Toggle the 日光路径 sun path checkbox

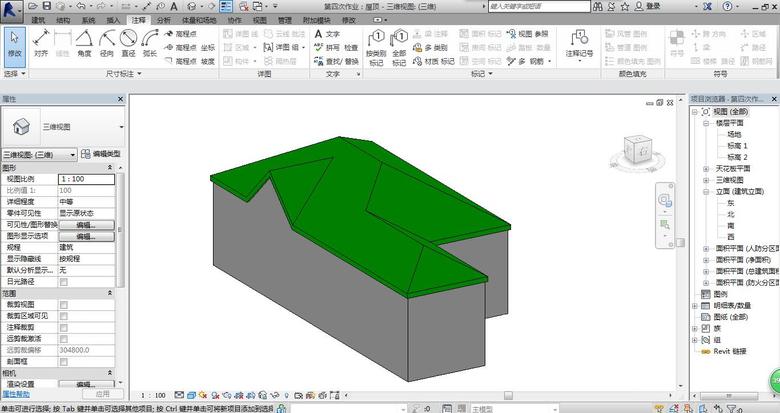pos(64,281)
